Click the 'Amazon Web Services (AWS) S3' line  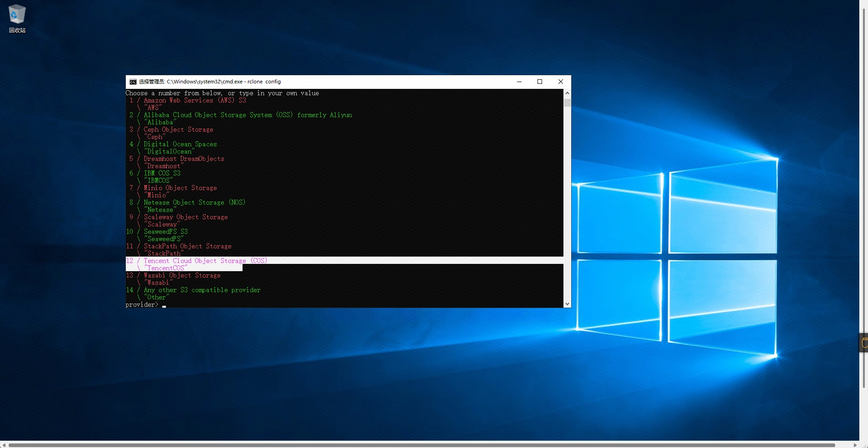click(x=188, y=100)
